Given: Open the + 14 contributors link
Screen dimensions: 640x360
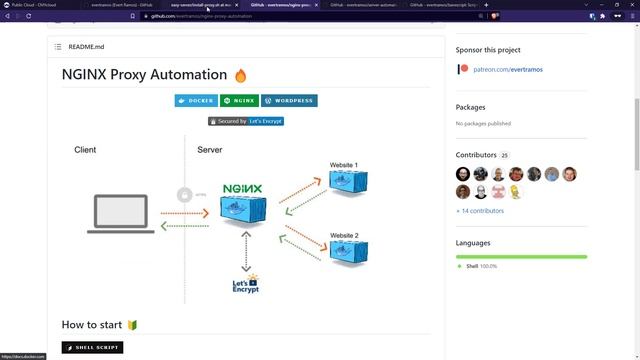Looking at the screenshot, I should pos(480,211).
